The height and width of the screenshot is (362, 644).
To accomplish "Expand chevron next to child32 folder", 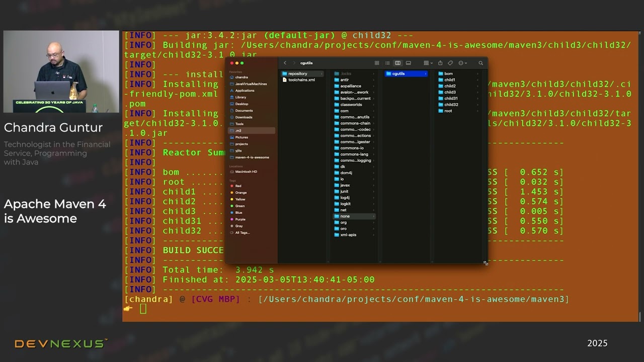I will point(477,105).
